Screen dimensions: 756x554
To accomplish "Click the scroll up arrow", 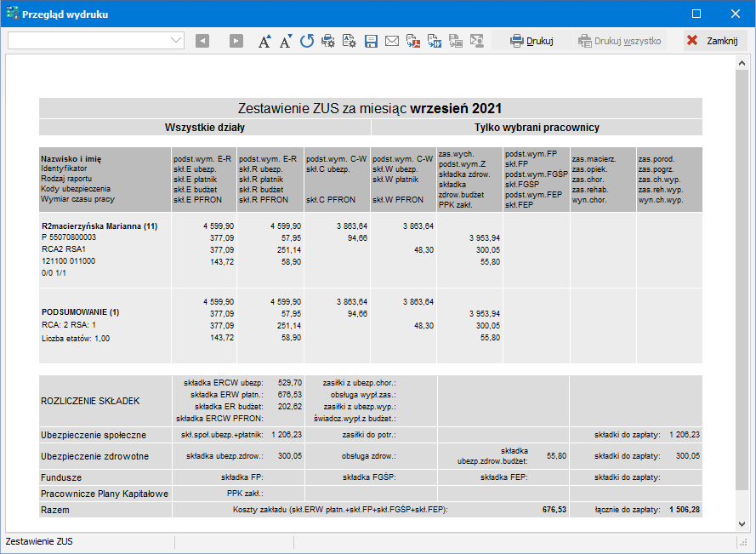I will [x=742, y=63].
